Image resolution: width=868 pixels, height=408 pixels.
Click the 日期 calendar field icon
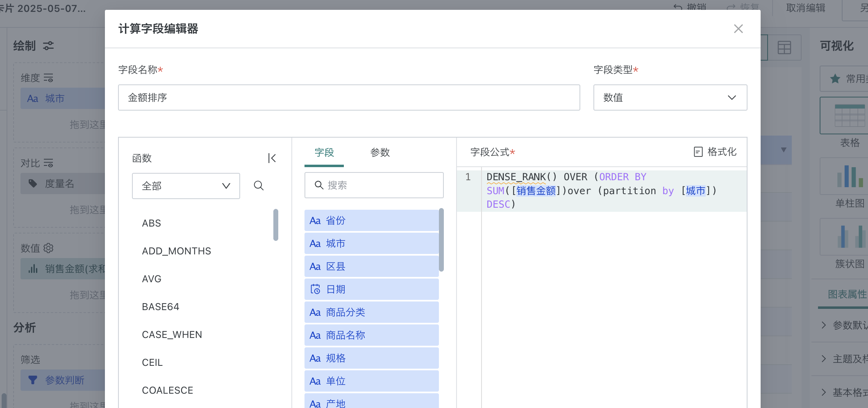pyautogui.click(x=315, y=289)
